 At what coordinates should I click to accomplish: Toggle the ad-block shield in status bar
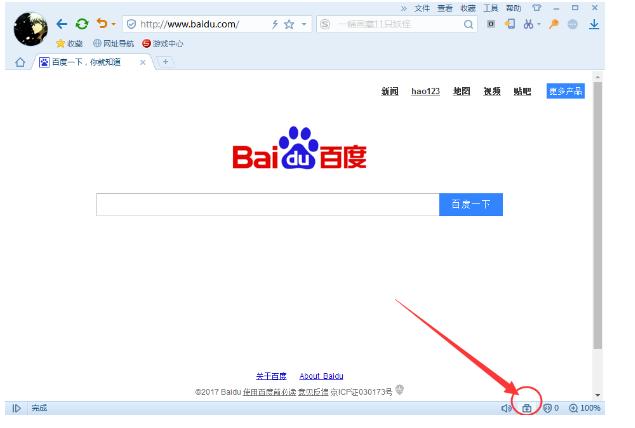click(551, 409)
